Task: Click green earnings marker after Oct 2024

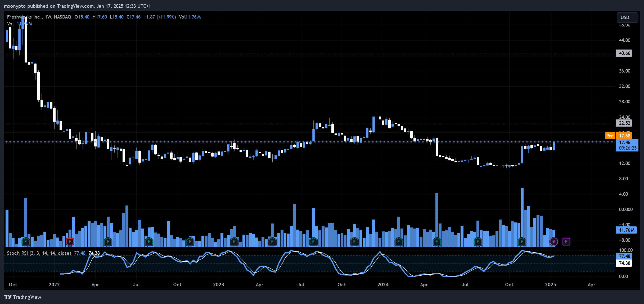Action: [x=522, y=242]
